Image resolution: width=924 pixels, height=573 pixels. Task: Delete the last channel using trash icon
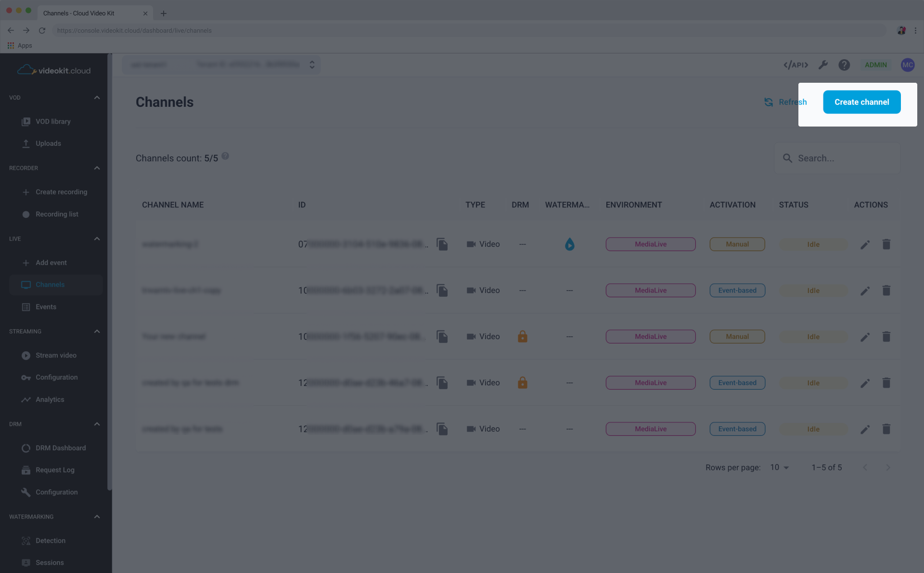click(x=886, y=429)
